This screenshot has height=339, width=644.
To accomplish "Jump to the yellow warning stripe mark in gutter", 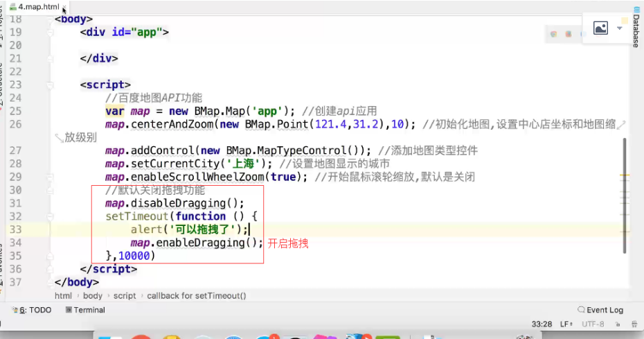I will pyautogui.click(x=625, y=175).
